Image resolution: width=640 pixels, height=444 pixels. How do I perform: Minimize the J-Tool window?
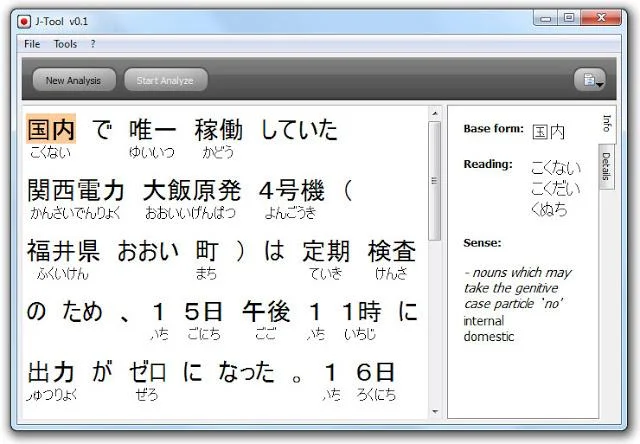click(545, 18)
